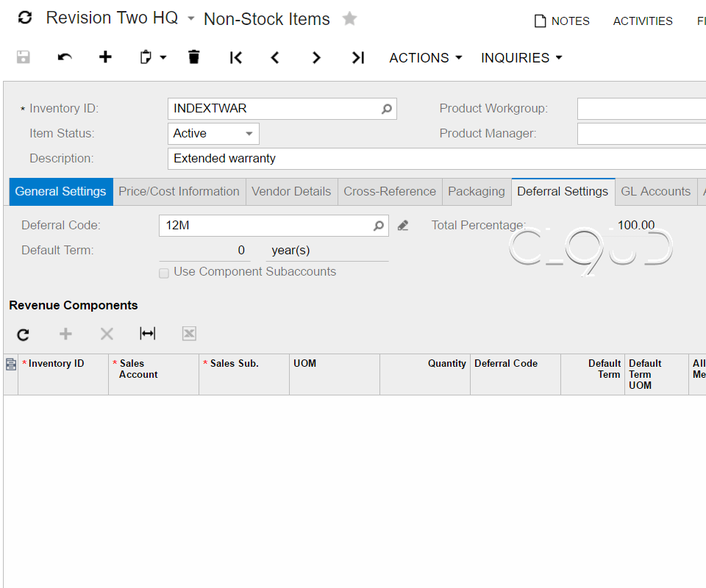Viewport: 706px width, 588px height.
Task: Mark page as favorite with star
Action: pos(350,18)
